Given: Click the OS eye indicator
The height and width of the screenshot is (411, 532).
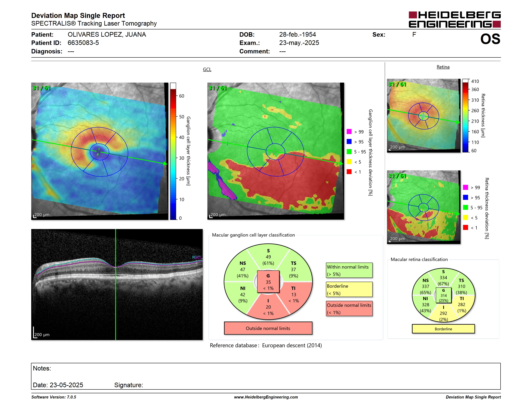Looking at the screenshot, I should tap(490, 39).
